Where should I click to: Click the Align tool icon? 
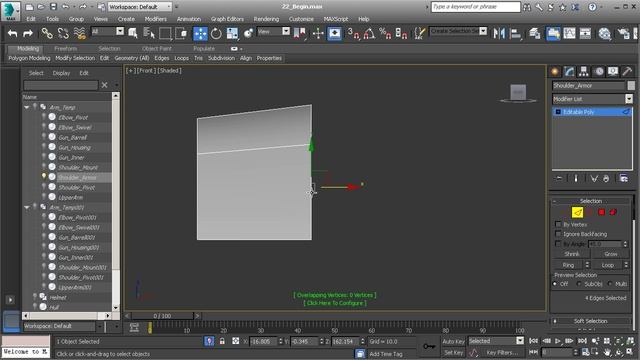(x=516, y=33)
